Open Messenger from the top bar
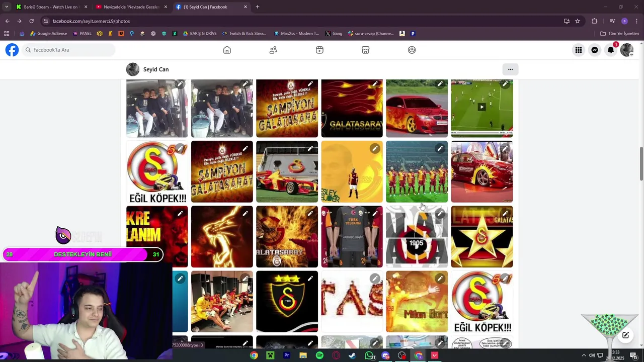Viewport: 644px width, 362px height. click(595, 50)
